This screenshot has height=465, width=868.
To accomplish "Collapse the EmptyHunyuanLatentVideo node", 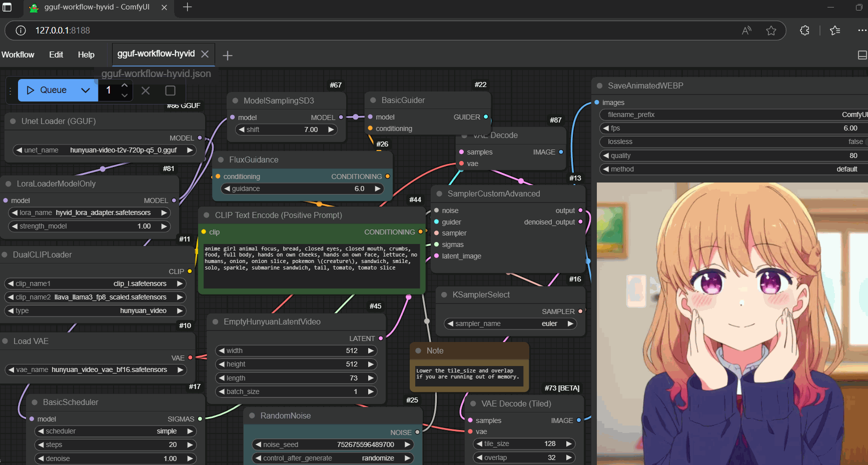I will (x=215, y=321).
